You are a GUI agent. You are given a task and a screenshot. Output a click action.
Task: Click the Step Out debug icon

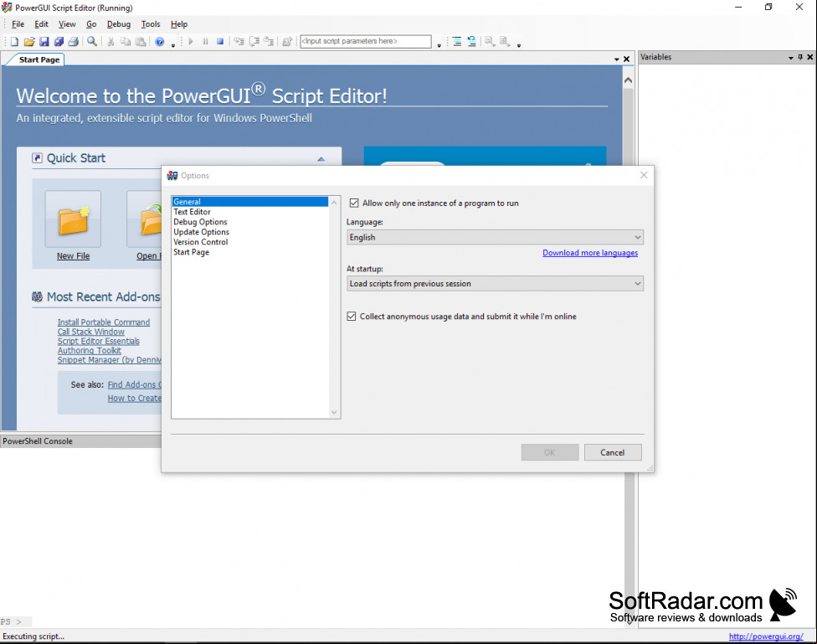tap(269, 41)
